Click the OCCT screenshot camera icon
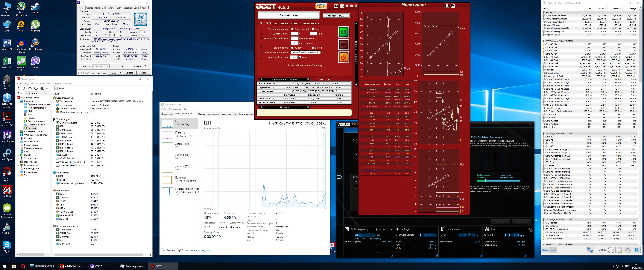Image resolution: width=644 pixels, height=270 pixels. pos(336,6)
